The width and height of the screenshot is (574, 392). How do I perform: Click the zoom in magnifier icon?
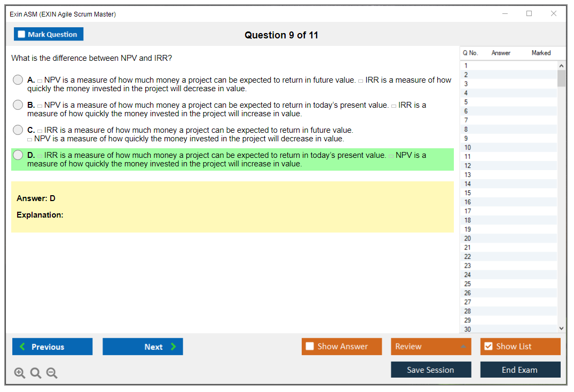19,373
